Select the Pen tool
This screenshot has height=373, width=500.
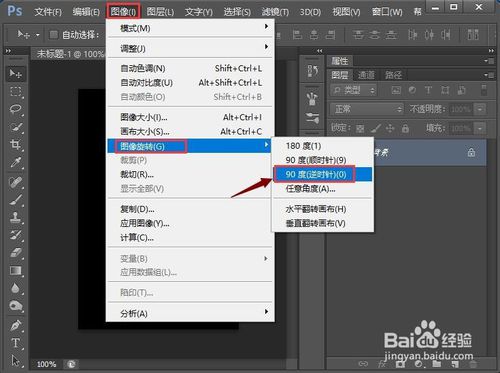15,325
